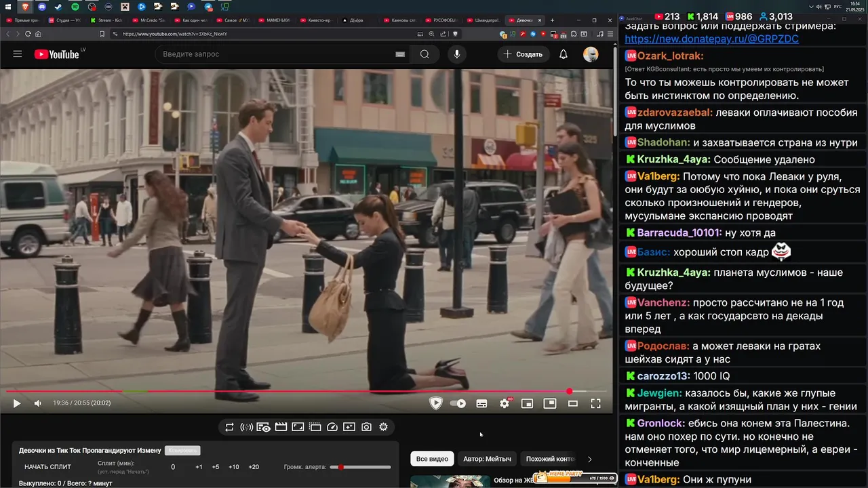
Task: Click the 19:36 / 20:55 time display
Action: [81, 403]
